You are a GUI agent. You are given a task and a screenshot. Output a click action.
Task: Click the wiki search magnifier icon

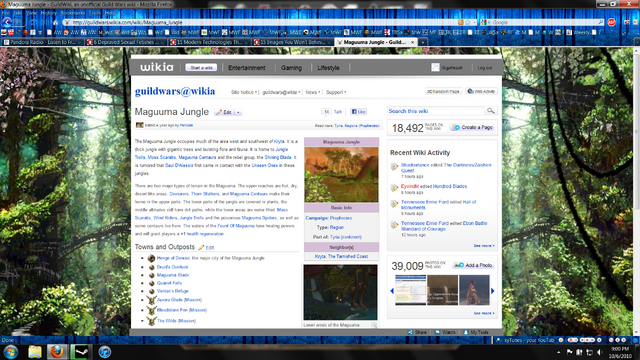pos(491,111)
